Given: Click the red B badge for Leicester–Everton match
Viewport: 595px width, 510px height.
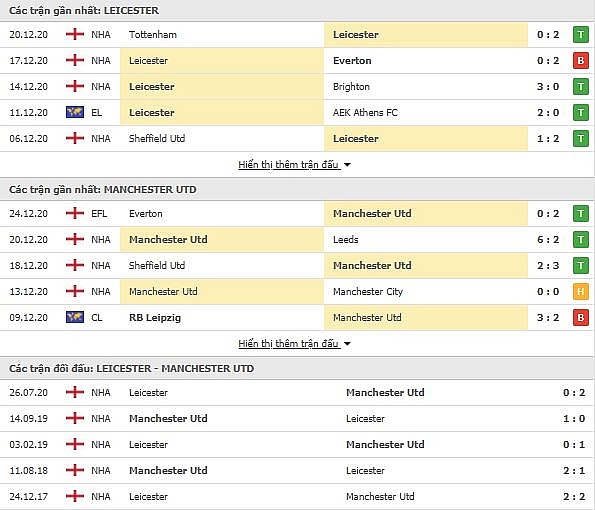Looking at the screenshot, I should coord(581,61).
